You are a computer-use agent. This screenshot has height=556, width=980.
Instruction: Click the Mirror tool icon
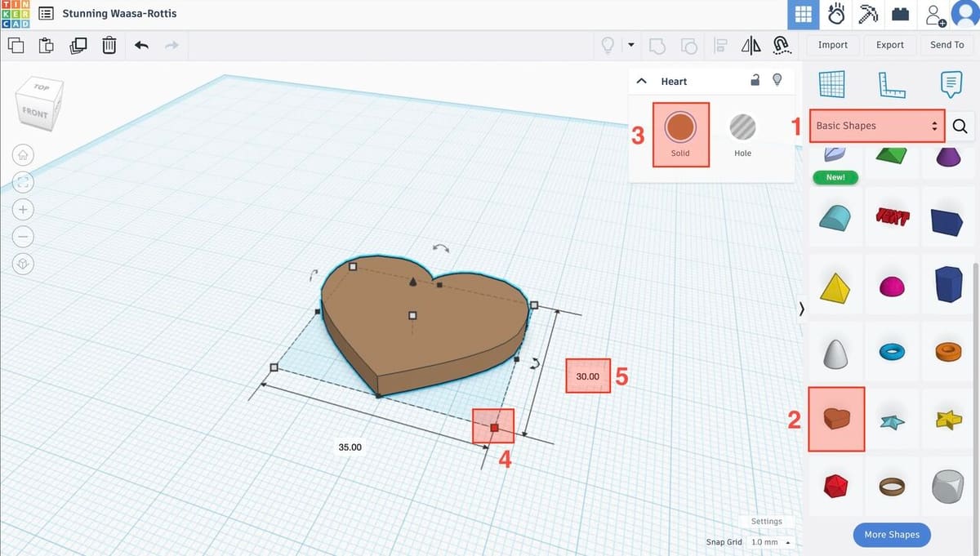click(x=751, y=46)
